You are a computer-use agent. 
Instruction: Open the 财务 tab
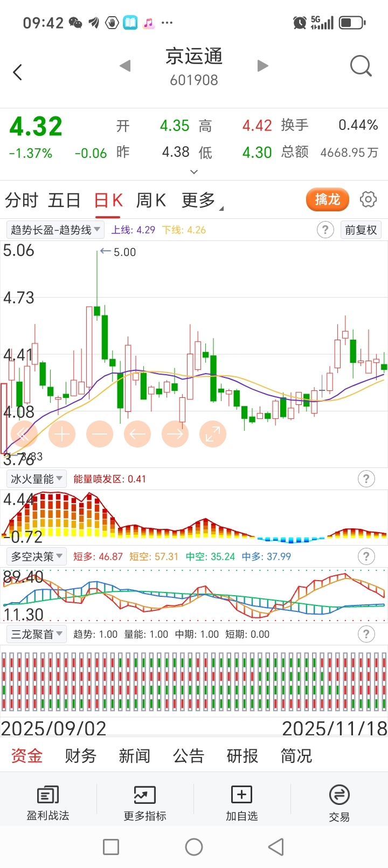tap(81, 756)
